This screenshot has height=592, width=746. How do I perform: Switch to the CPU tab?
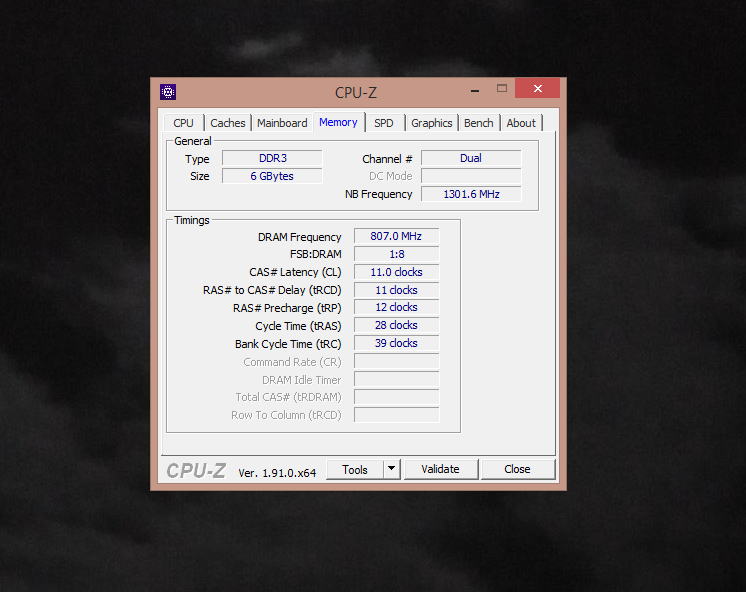point(184,123)
